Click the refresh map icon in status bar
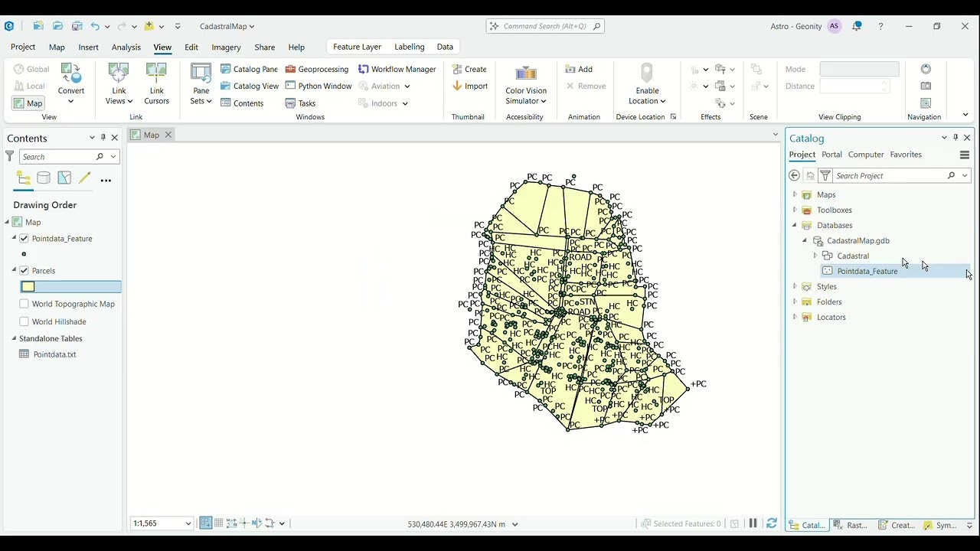Viewport: 980px width, 551px height. (x=772, y=523)
